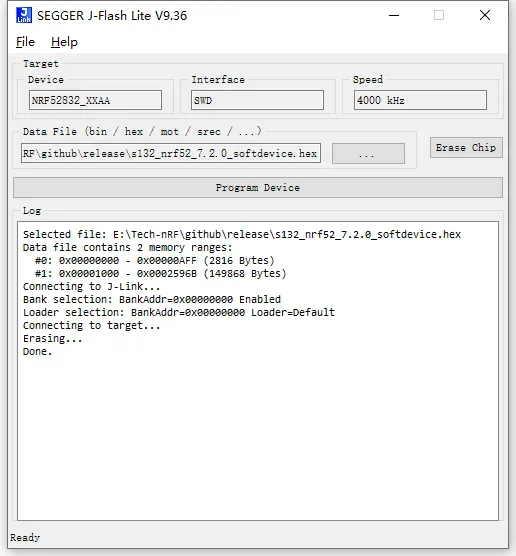
Task: Click the data file path input field
Action: 171,153
